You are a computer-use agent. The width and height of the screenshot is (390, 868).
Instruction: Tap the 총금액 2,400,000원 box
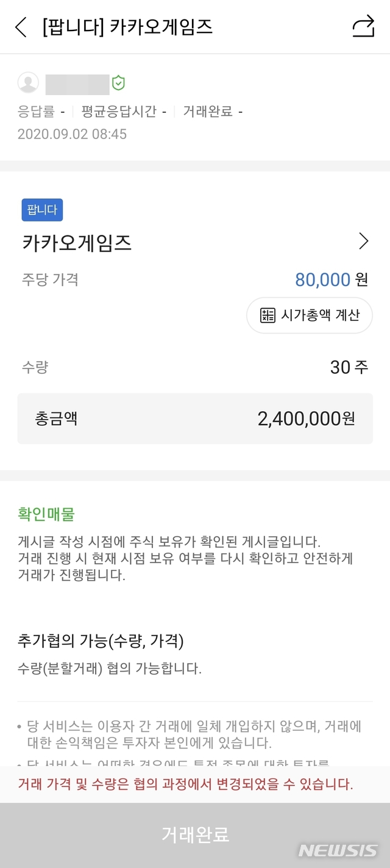click(195, 418)
